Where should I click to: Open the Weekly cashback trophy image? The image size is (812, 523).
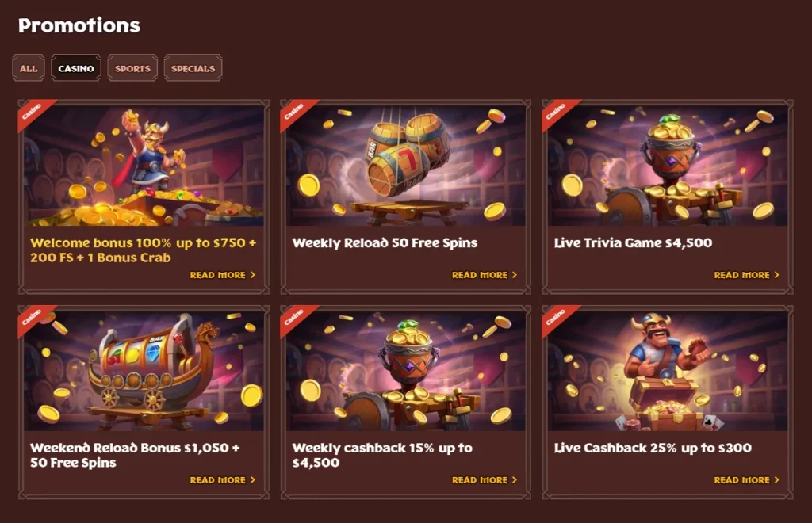click(406, 371)
